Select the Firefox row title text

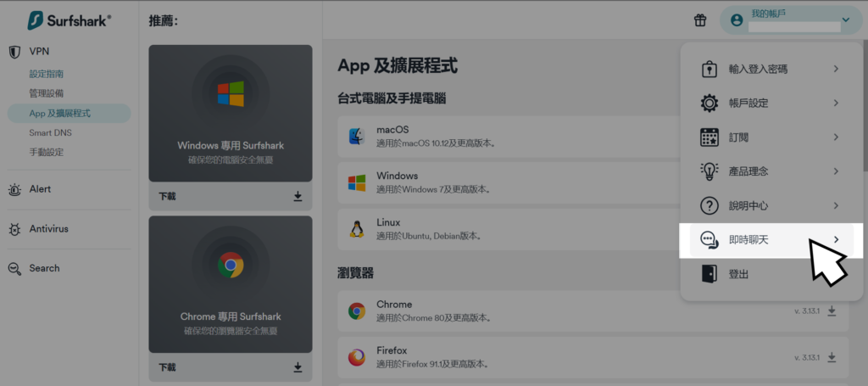pos(392,350)
